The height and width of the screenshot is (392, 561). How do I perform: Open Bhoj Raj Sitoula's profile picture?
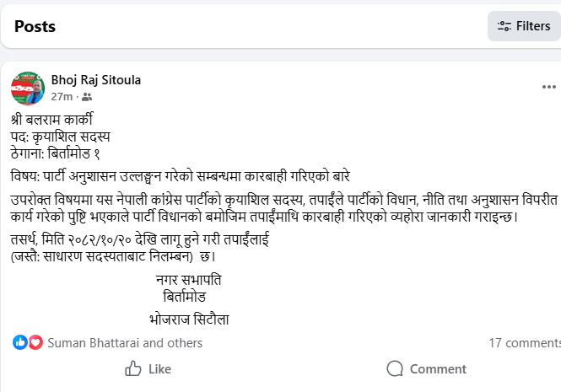28,88
